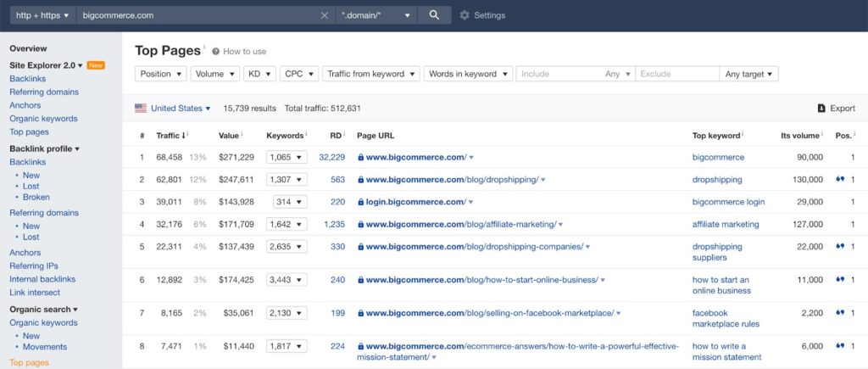Click the Exclude keyword input field
This screenshot has width=868, height=369.
[x=677, y=74]
